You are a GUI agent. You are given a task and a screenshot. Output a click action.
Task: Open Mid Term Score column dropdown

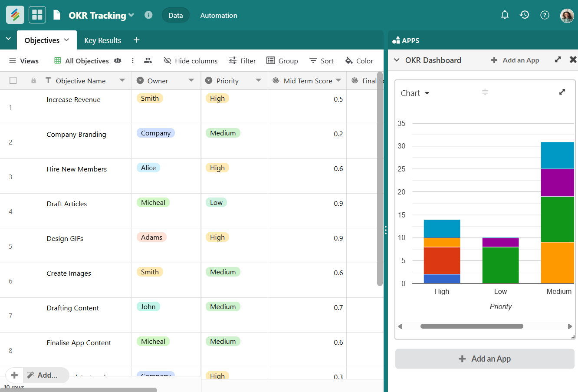(x=338, y=80)
